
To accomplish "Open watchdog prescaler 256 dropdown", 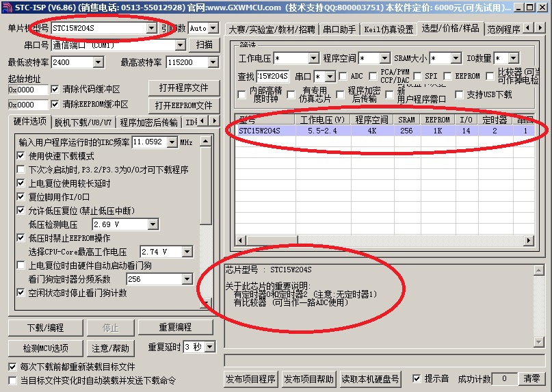I will click(187, 279).
